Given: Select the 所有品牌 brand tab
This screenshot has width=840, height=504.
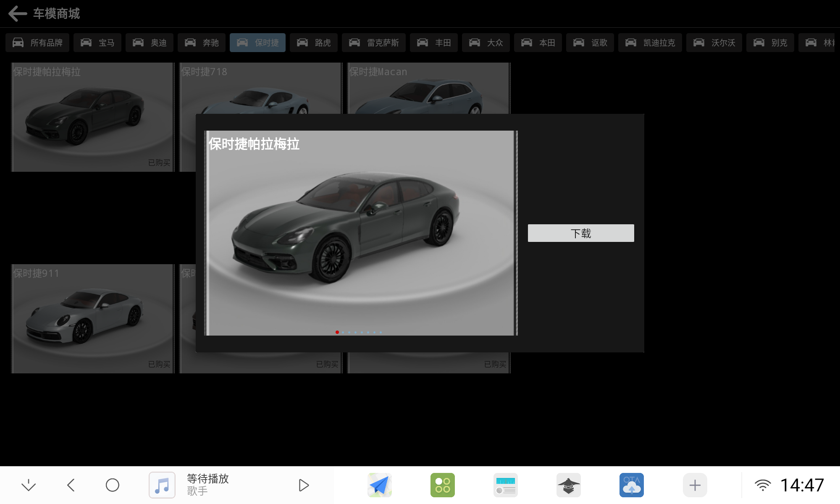Looking at the screenshot, I should click(37, 42).
